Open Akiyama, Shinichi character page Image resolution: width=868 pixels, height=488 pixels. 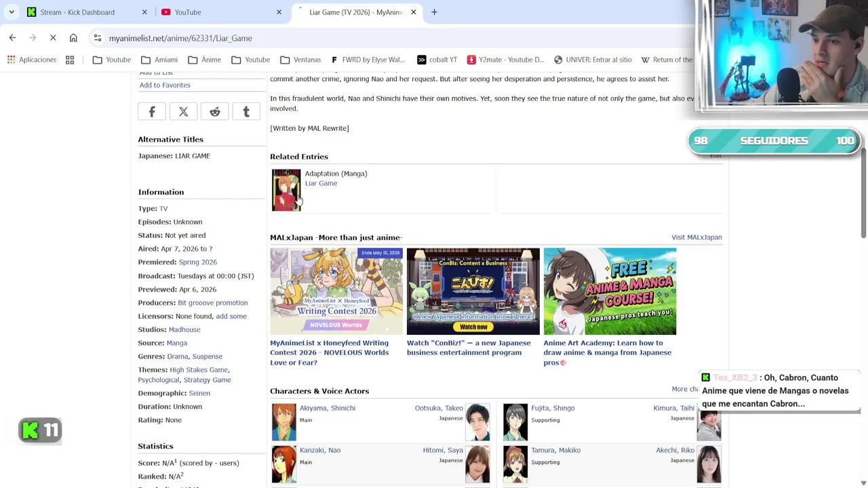point(328,408)
